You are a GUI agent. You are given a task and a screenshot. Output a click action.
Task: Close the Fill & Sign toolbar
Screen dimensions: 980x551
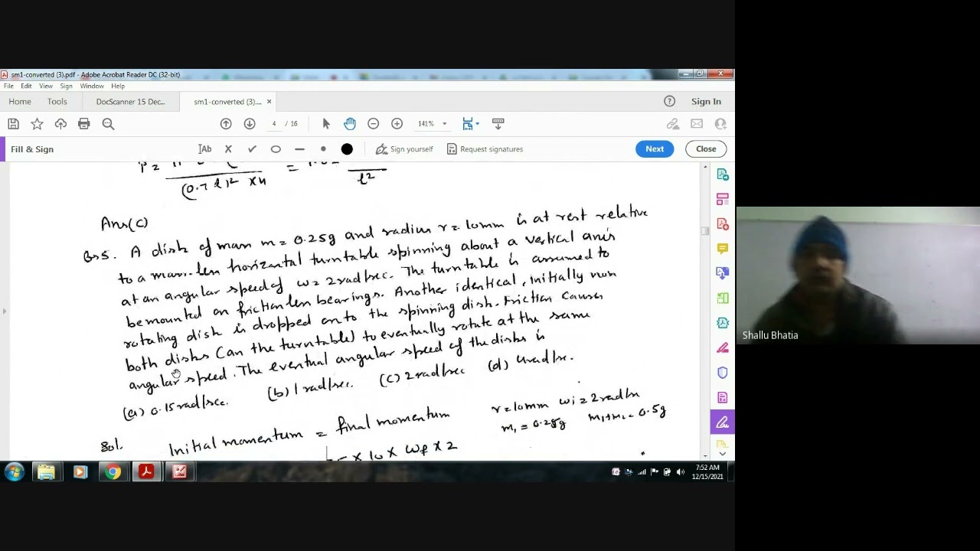point(706,149)
